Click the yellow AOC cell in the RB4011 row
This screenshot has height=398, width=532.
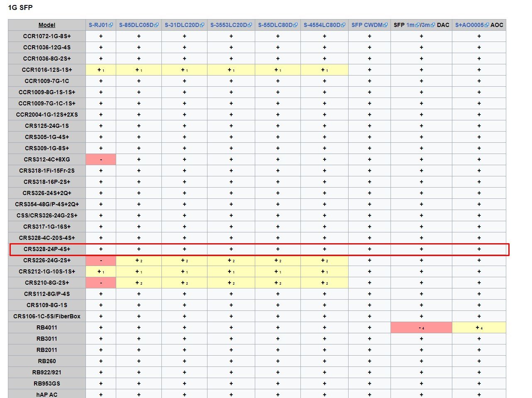pyautogui.click(x=479, y=327)
